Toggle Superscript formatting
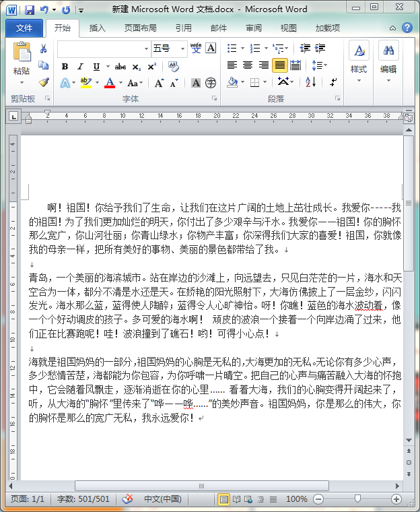This screenshot has width=420, height=512. pyautogui.click(x=151, y=67)
